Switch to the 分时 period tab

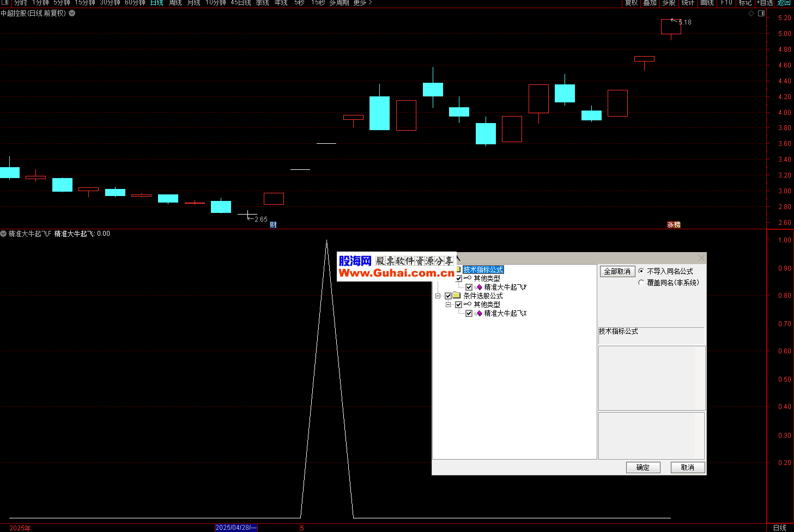click(21, 3)
